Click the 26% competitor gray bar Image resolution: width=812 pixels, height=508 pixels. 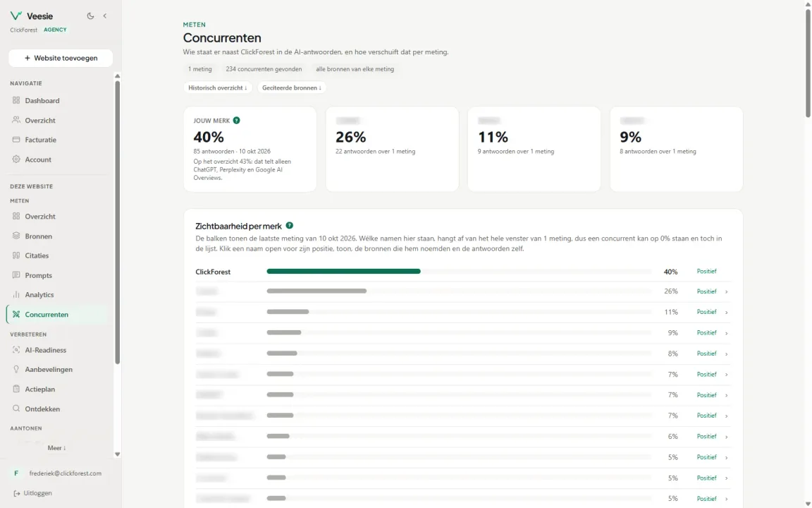coord(316,291)
